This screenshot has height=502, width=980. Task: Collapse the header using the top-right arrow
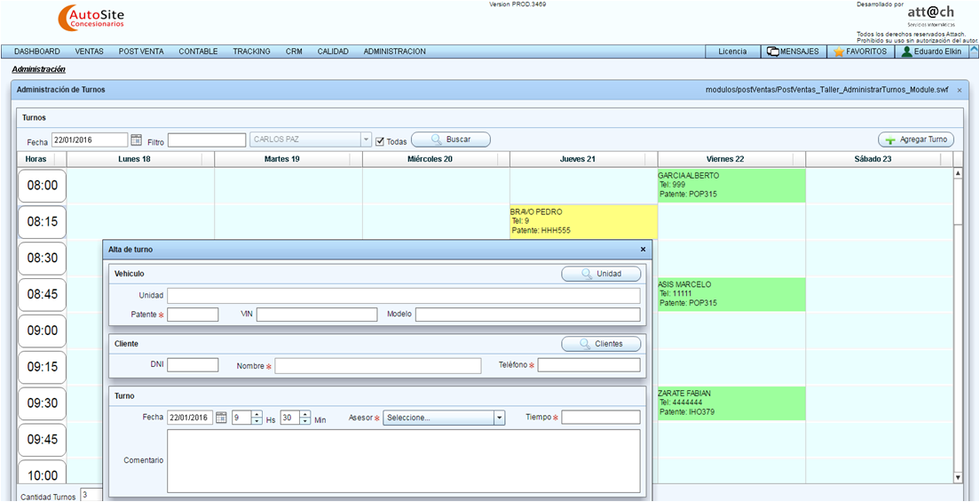pyautogui.click(x=974, y=51)
